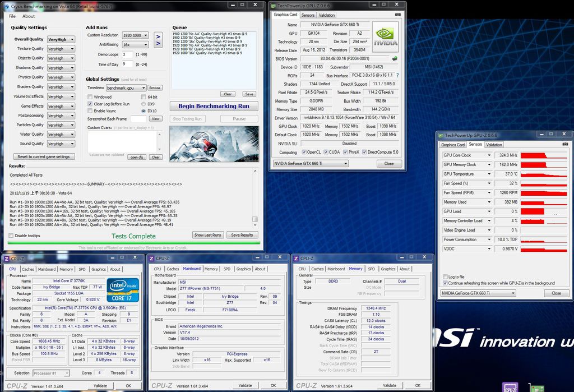This screenshot has width=574, height=392.
Task: Select the DX9 radio button
Action: [143, 104]
